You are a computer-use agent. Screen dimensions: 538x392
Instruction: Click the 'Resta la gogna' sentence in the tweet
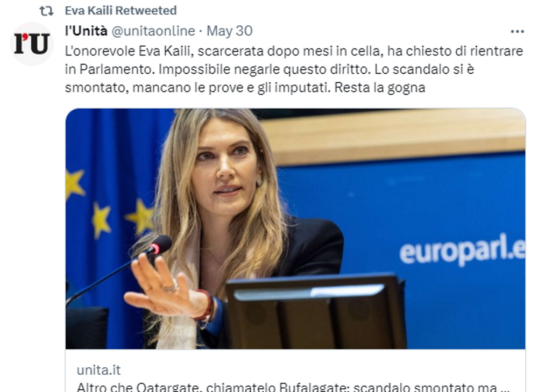pos(380,88)
